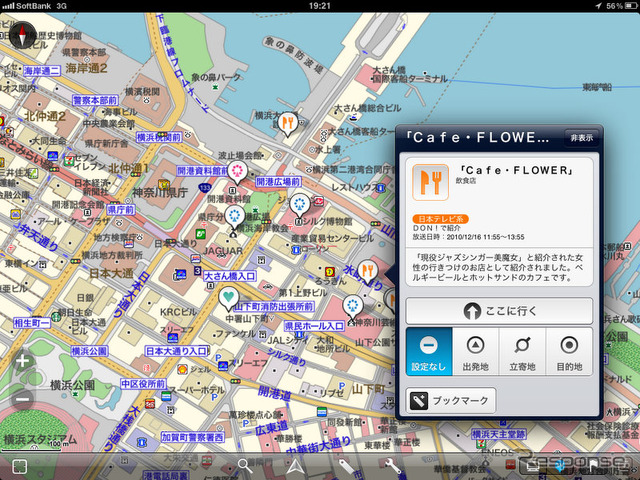Tap the 海岸通二 intersection label
Image resolution: width=640 pixels, height=480 pixels.
click(42, 71)
